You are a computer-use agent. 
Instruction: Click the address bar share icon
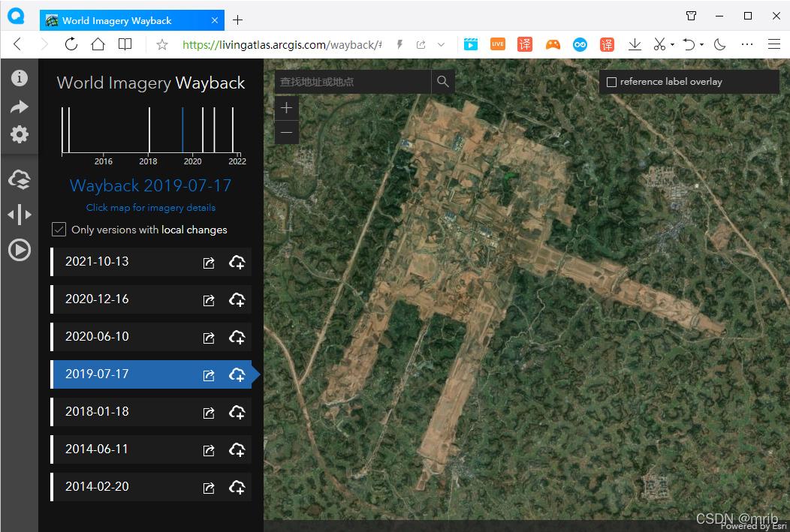click(x=421, y=45)
